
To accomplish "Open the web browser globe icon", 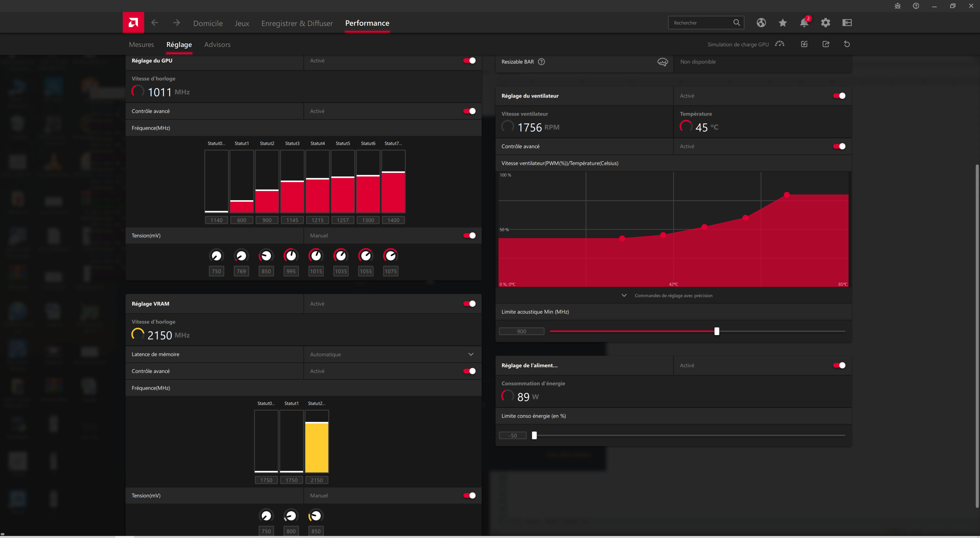I will 761,23.
